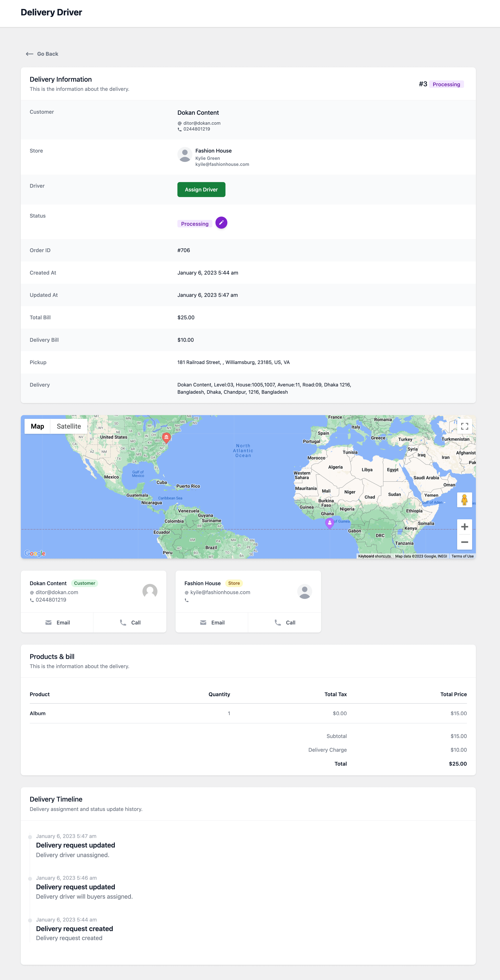This screenshot has height=980, width=500.
Task: Click the Processing badge in Status row
Action: coord(195,224)
